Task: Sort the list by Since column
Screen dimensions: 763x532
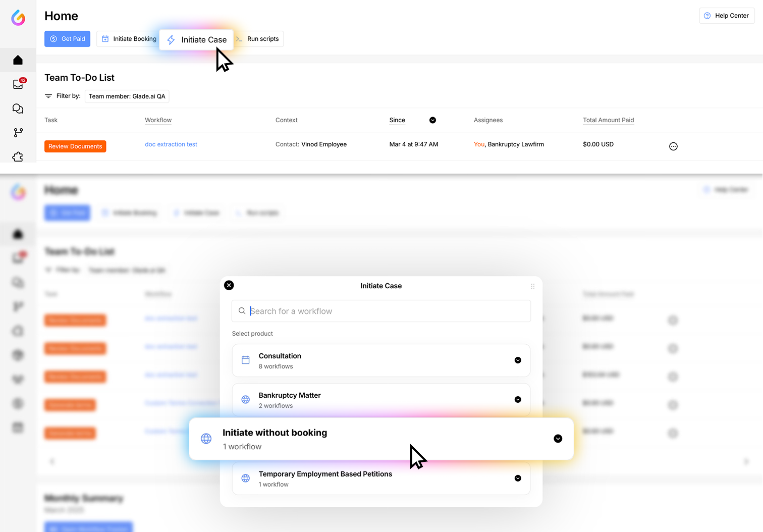Action: [432, 120]
